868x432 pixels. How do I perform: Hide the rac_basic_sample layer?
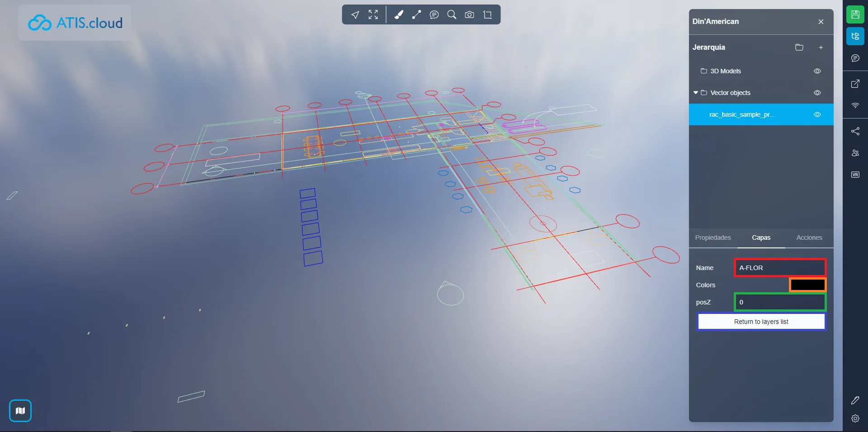click(x=817, y=114)
